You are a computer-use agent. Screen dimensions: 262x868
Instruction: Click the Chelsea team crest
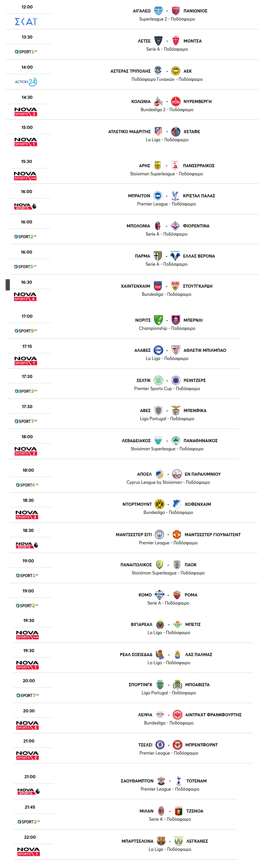[160, 745]
